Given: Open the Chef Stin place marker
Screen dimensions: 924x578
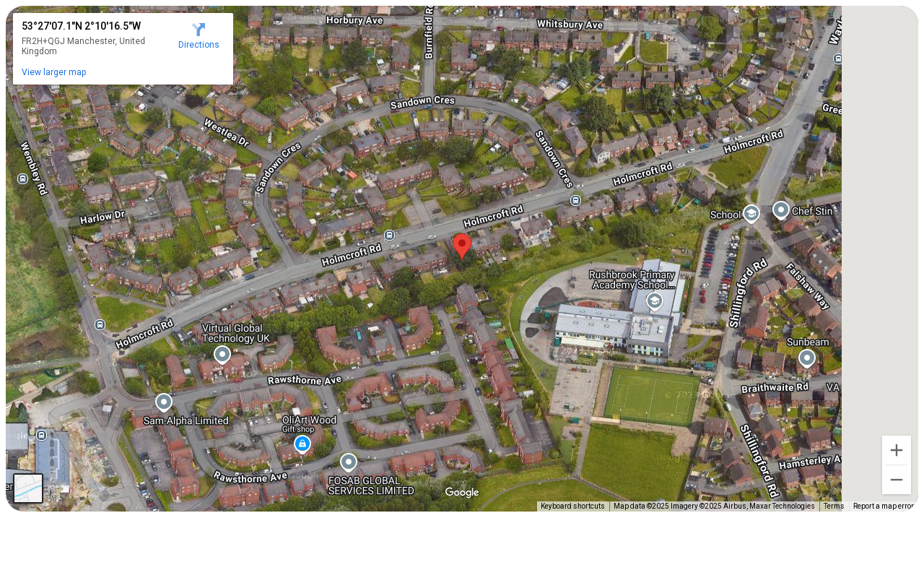Looking at the screenshot, I should (x=781, y=210).
